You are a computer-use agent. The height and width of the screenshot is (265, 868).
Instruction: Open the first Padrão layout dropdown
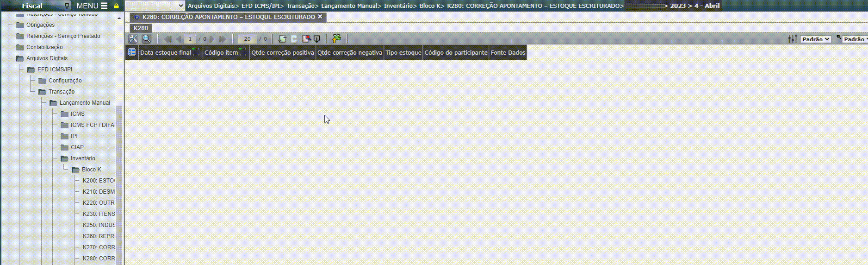click(x=816, y=39)
